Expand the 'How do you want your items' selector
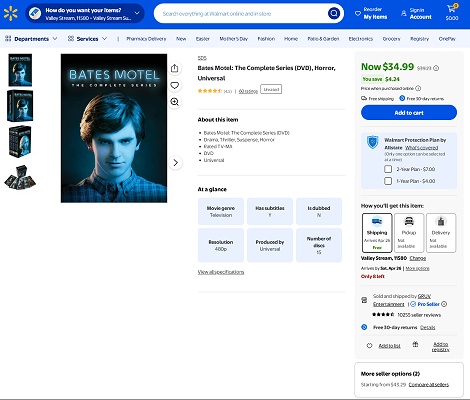The width and height of the screenshot is (470, 400). point(85,14)
